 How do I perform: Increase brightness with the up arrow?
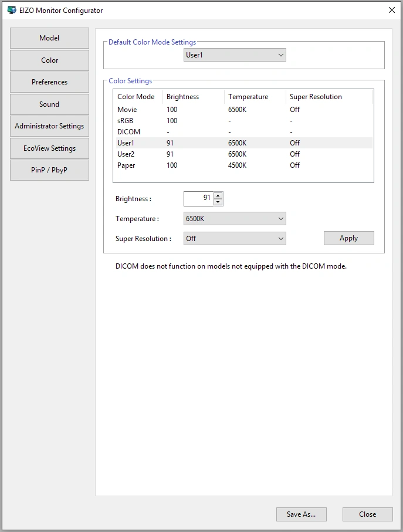click(218, 195)
